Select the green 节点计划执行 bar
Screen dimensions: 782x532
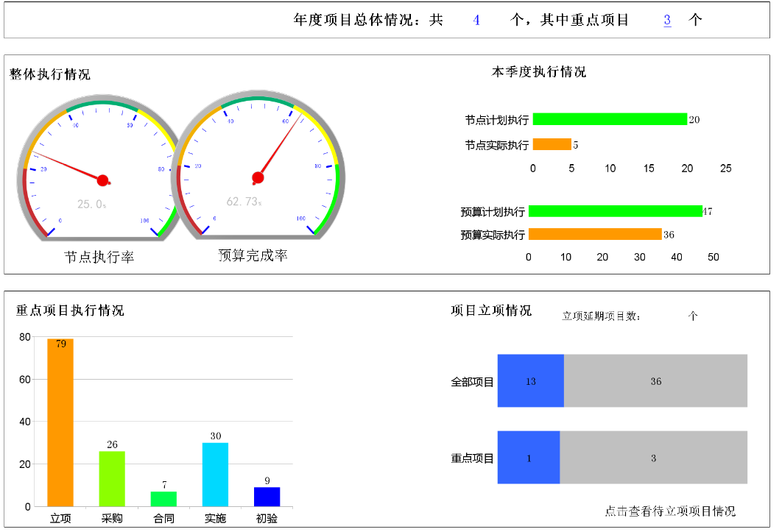pyautogui.click(x=610, y=119)
